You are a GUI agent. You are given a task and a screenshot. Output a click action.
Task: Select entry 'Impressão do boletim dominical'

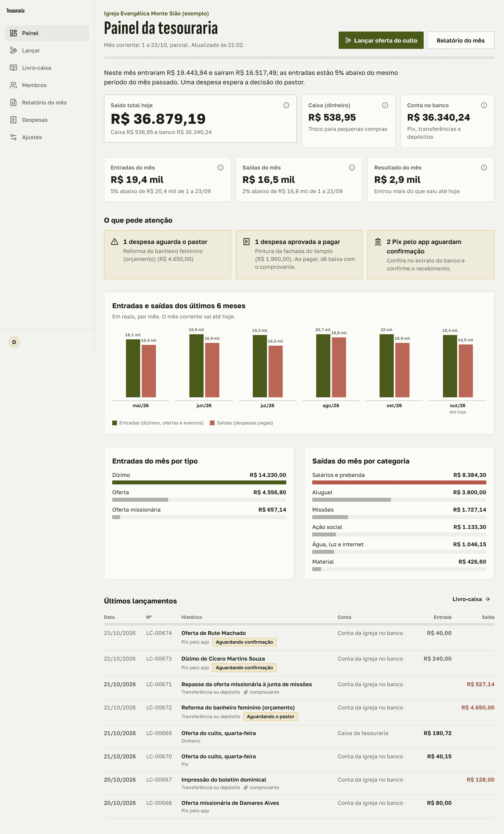pyautogui.click(x=224, y=779)
